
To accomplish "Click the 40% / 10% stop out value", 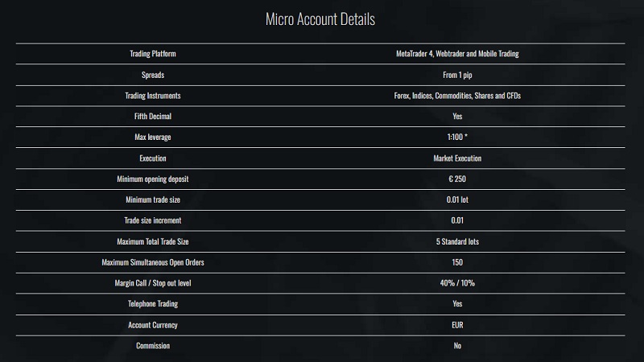I will [457, 283].
